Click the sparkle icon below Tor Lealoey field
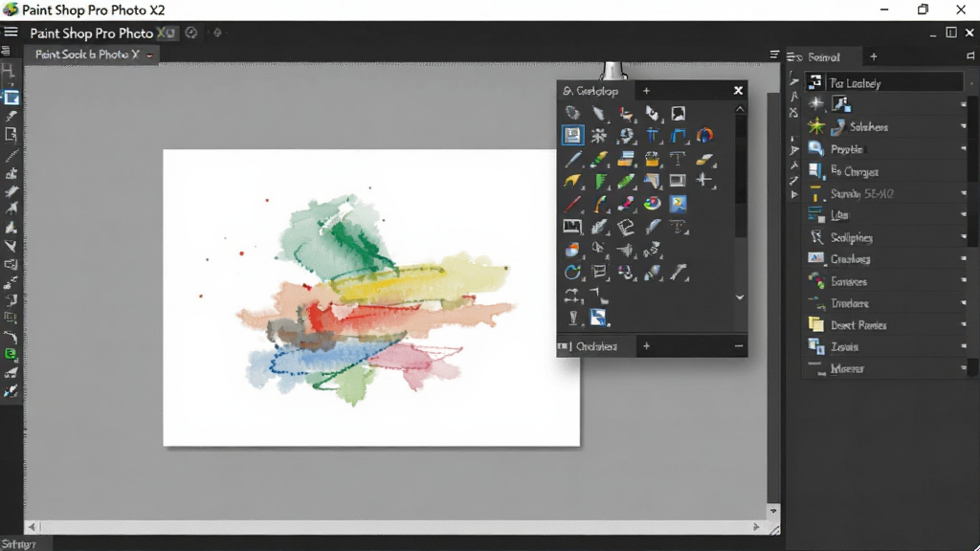This screenshot has width=980, height=551. tap(815, 103)
